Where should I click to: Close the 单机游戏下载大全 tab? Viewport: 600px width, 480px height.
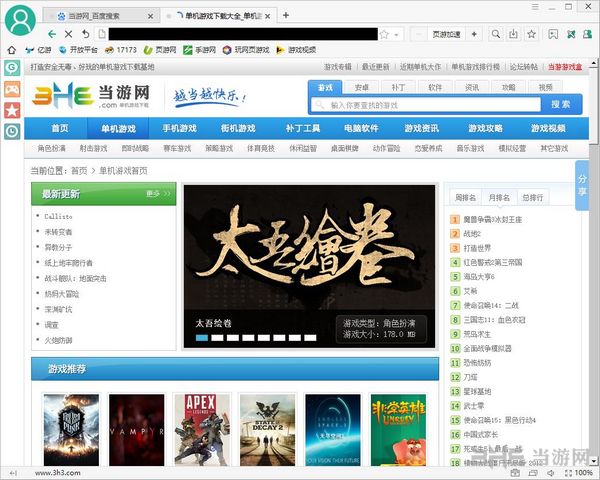[x=267, y=16]
